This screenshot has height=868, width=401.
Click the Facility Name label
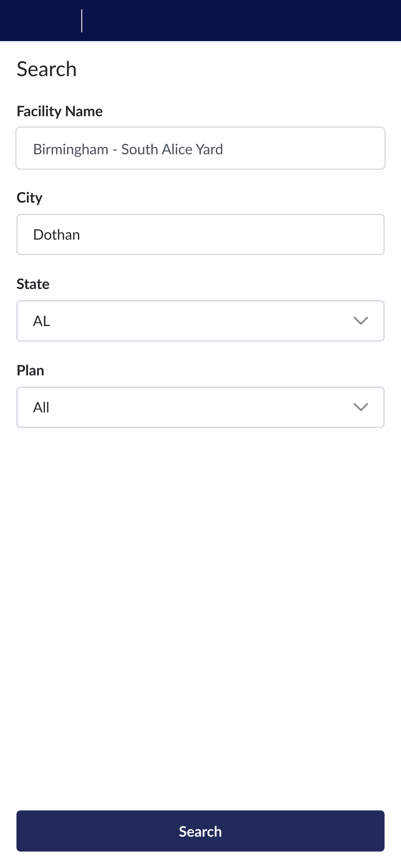(x=60, y=111)
